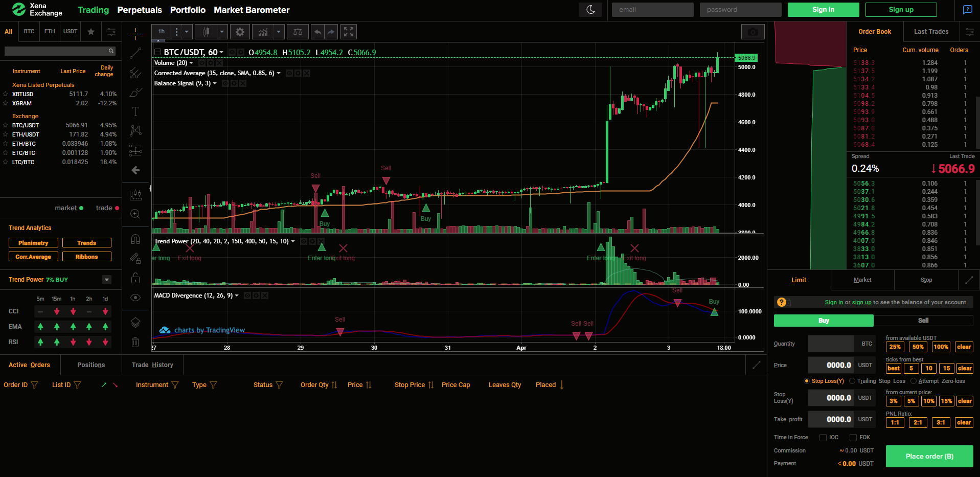Expand the order entry panel
This screenshot has height=477, width=980.
coord(969,280)
